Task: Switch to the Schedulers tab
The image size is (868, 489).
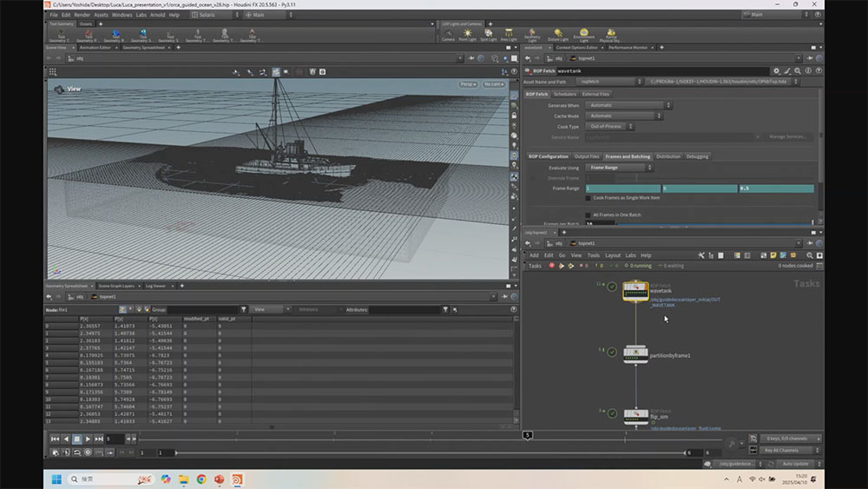Action: tap(565, 94)
